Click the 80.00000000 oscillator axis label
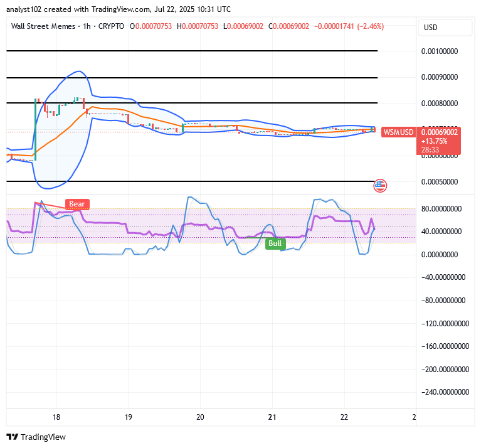The image size is (481, 448). click(x=441, y=209)
